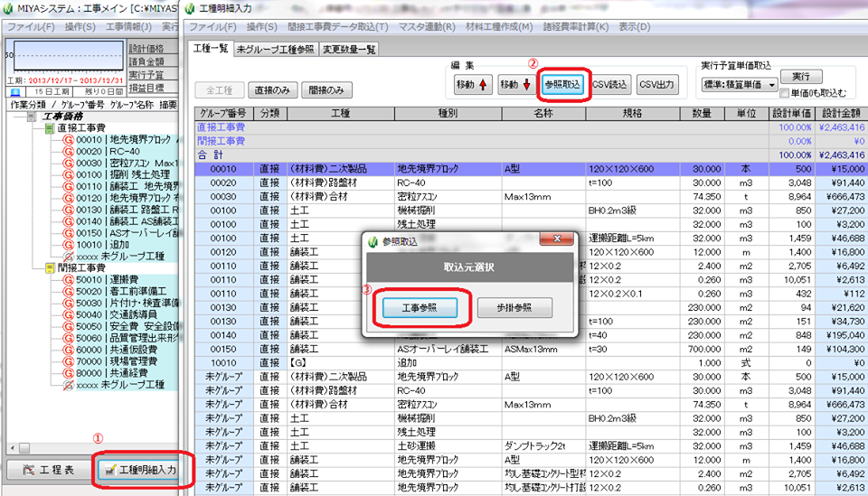Open 工事情報(J) menu in the main window

(x=128, y=26)
